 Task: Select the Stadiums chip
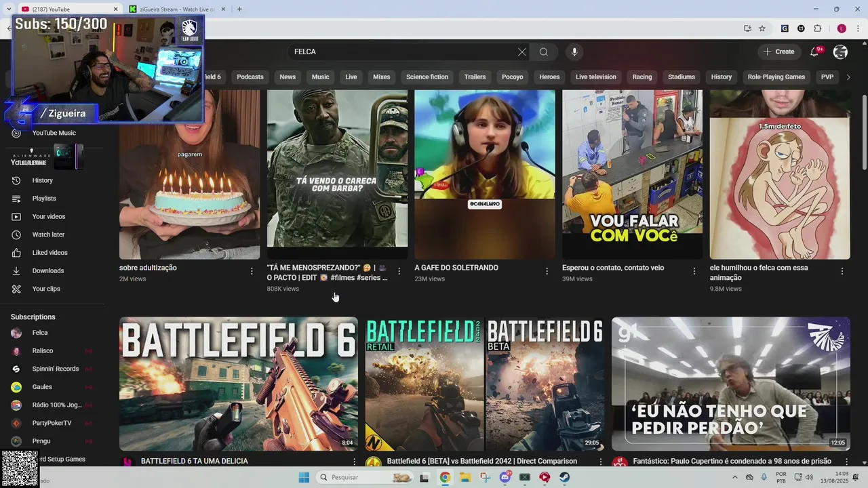pos(682,77)
